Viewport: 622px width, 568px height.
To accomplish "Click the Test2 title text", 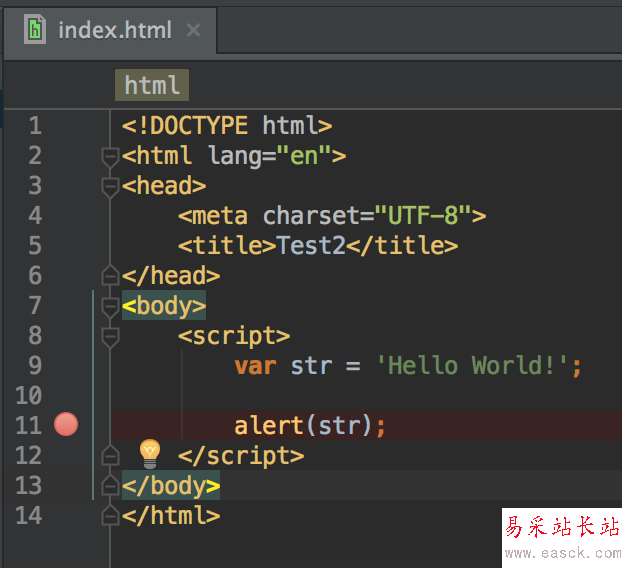I will (x=310, y=245).
